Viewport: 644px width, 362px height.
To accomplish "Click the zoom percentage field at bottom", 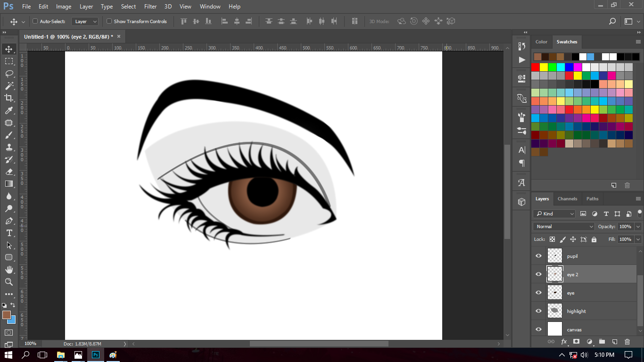I will [x=30, y=344].
